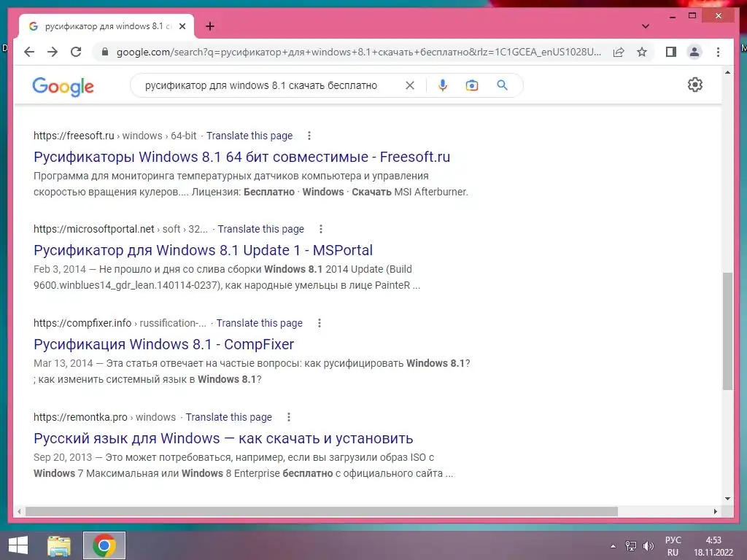Click the lock site-info icon
Viewport: 747px width, 560px height.
(x=105, y=52)
